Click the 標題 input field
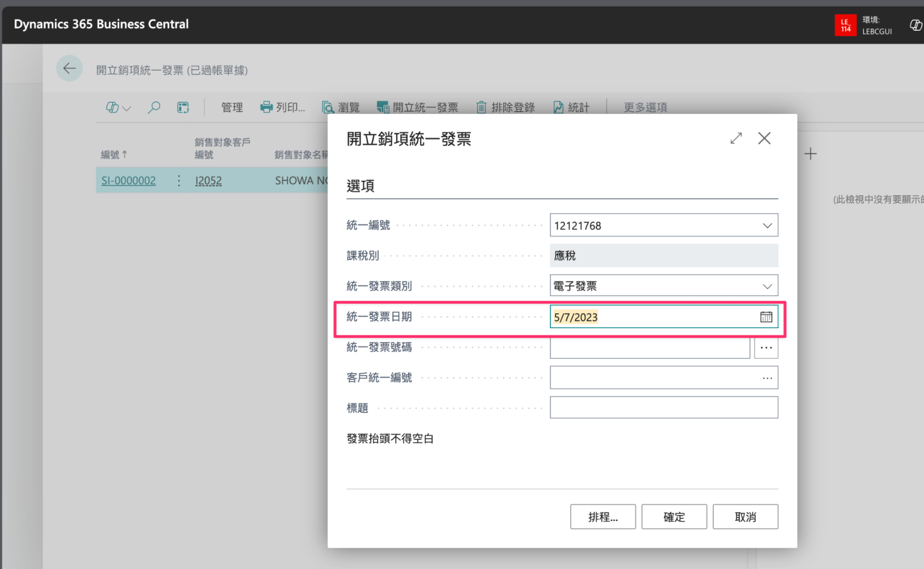Viewport: 924px width, 569px height. coord(664,407)
